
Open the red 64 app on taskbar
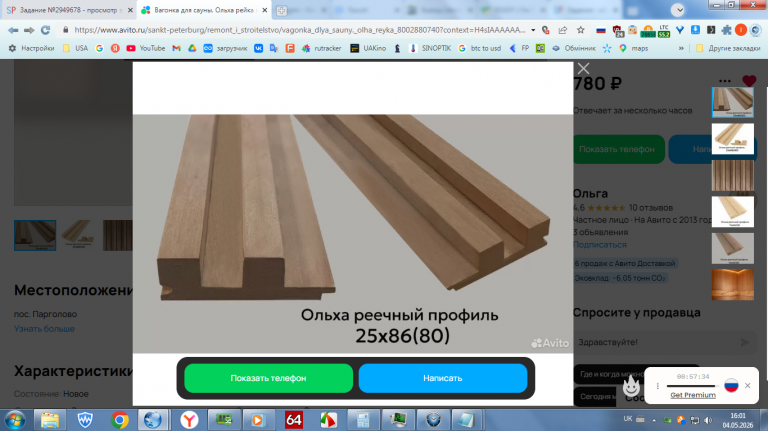coord(293,420)
